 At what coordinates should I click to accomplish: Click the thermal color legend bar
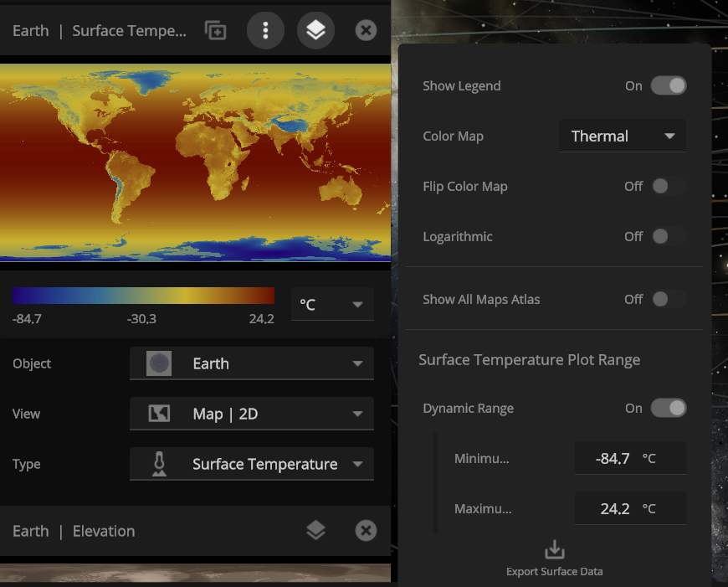pyautogui.click(x=143, y=296)
